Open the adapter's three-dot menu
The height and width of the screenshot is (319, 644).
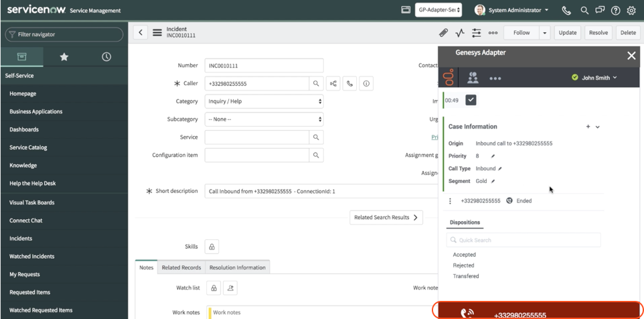[495, 78]
